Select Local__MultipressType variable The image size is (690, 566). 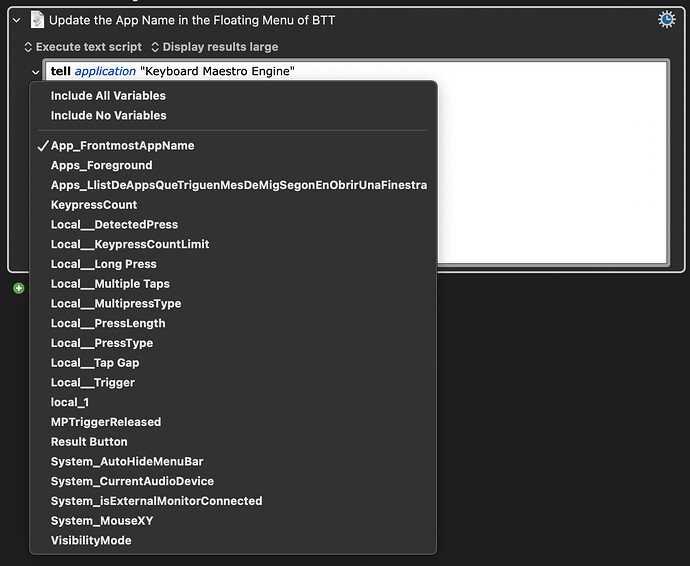(x=233, y=304)
